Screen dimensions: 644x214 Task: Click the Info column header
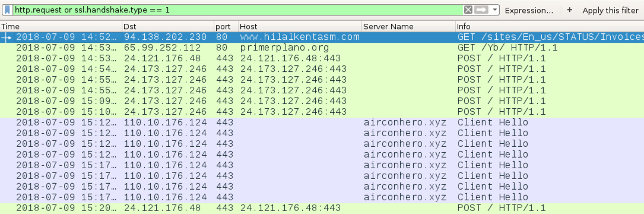click(550, 26)
